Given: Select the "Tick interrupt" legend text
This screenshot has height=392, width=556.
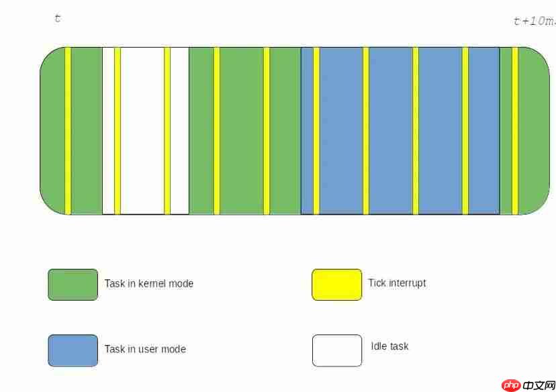Looking at the screenshot, I should 397,283.
